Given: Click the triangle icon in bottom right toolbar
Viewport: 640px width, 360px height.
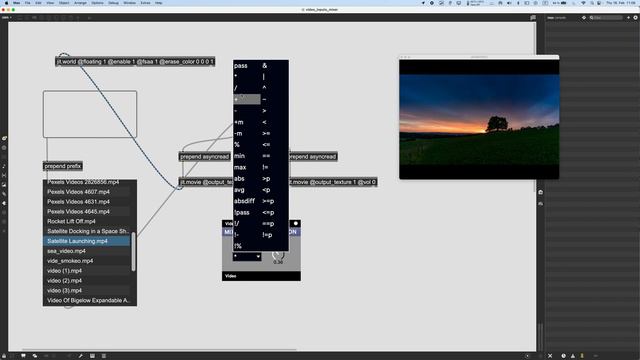Looking at the screenshot, I should pyautogui.click(x=573, y=356).
